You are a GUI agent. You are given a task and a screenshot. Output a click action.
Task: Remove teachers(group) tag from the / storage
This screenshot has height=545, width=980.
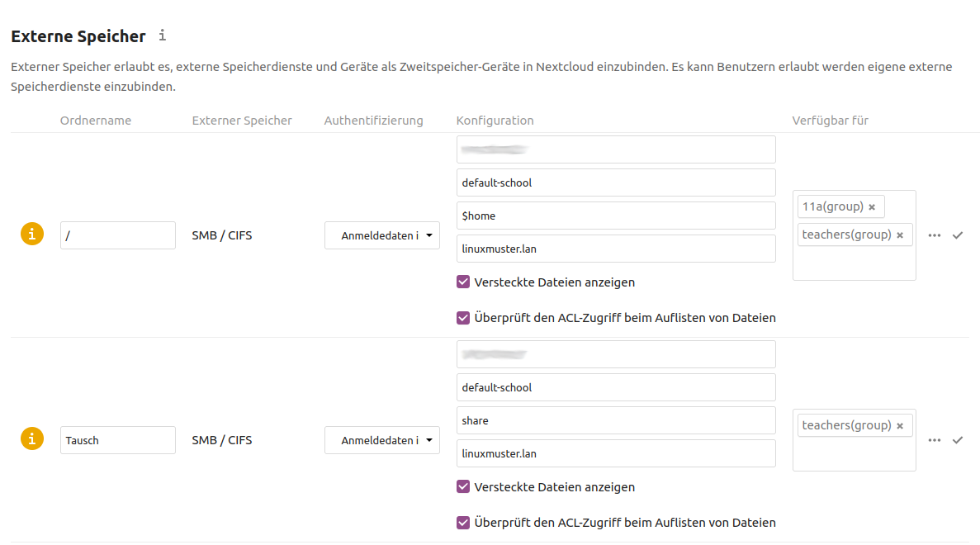(900, 235)
